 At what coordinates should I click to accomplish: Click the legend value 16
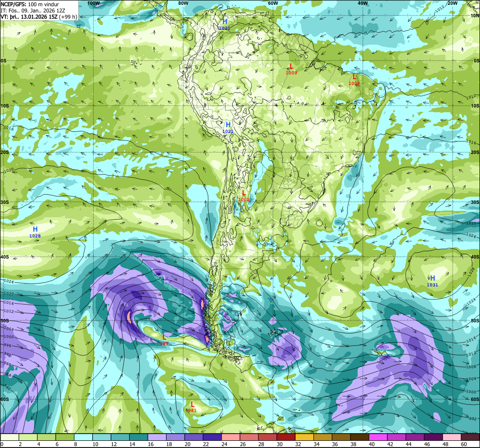pos(151,444)
